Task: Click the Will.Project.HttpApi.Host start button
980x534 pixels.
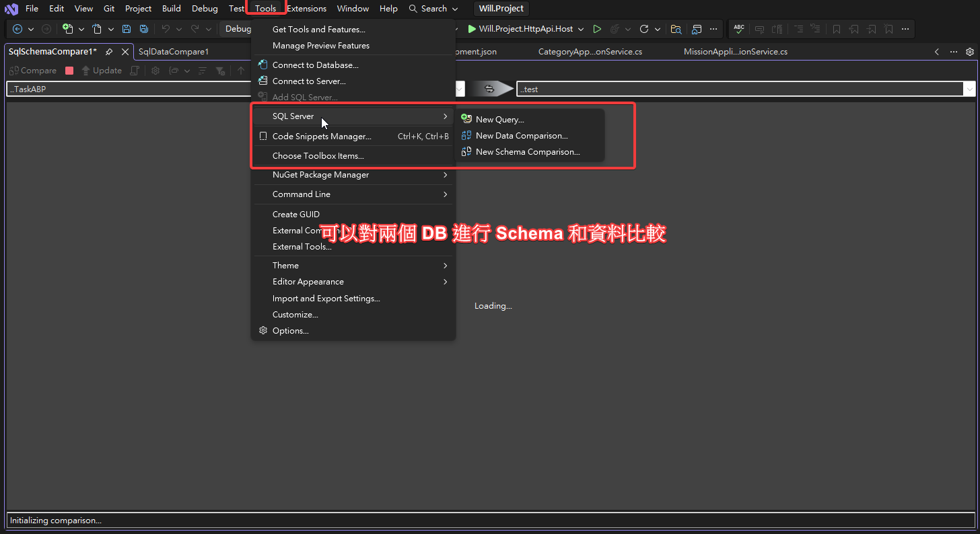Action: (x=520, y=29)
